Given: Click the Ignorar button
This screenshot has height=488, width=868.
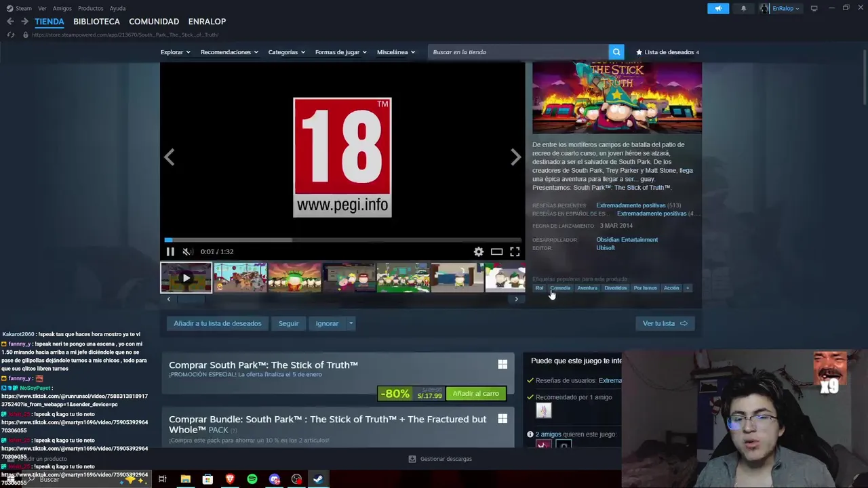Looking at the screenshot, I should [327, 323].
